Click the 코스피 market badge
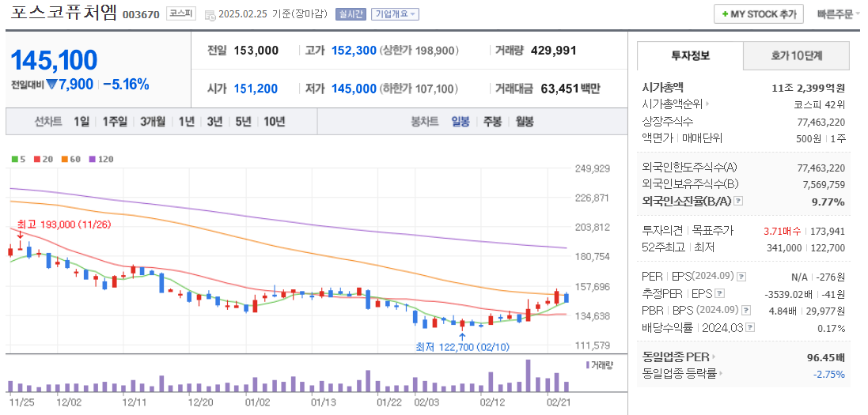Viewport: 868px width, 415px height. 181,14
